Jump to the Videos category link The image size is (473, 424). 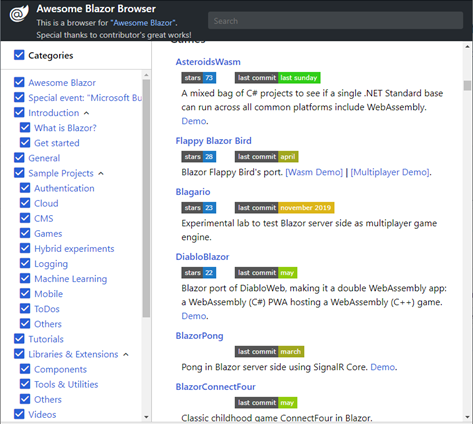(42, 414)
